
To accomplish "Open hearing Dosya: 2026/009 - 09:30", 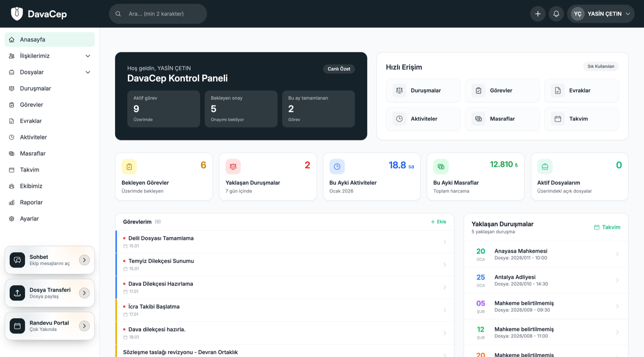I will click(x=546, y=306).
